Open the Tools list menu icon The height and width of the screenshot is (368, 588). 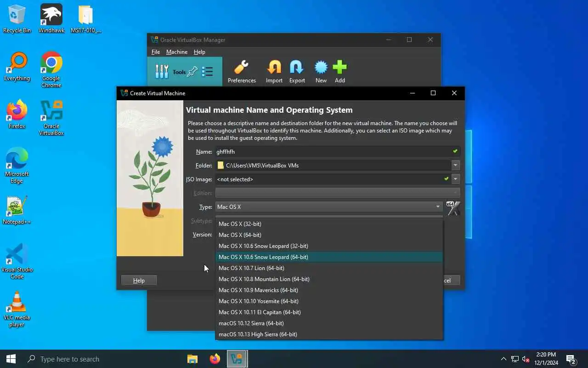tap(208, 72)
